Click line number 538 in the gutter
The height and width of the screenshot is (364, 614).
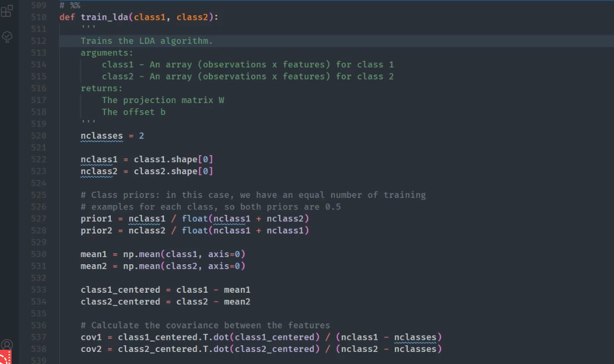point(38,349)
